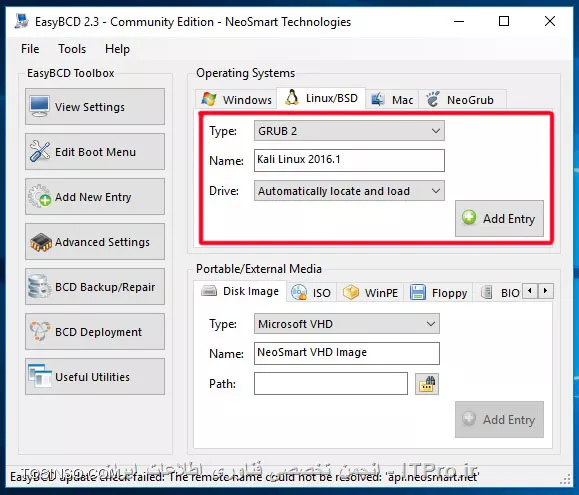
Task: Click the green plus icon on Add Entry
Action: point(469,217)
